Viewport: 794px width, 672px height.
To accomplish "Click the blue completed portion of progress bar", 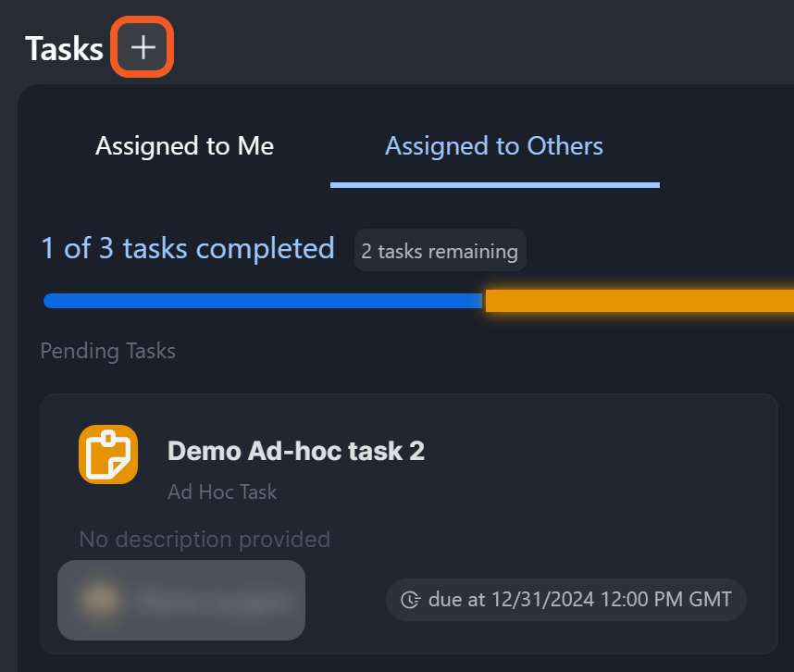I will (262, 301).
